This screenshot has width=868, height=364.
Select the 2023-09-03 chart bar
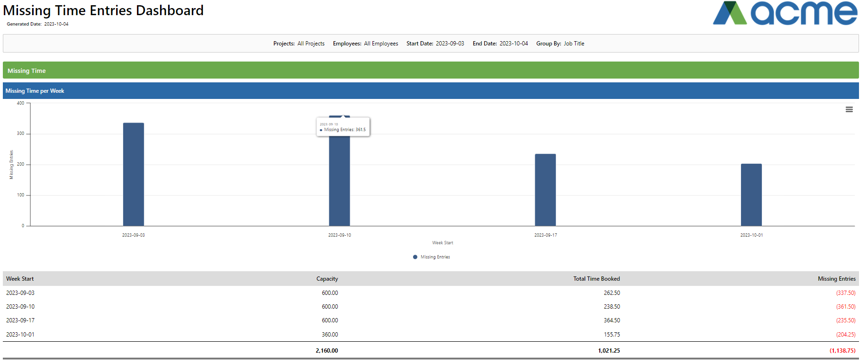tap(134, 174)
